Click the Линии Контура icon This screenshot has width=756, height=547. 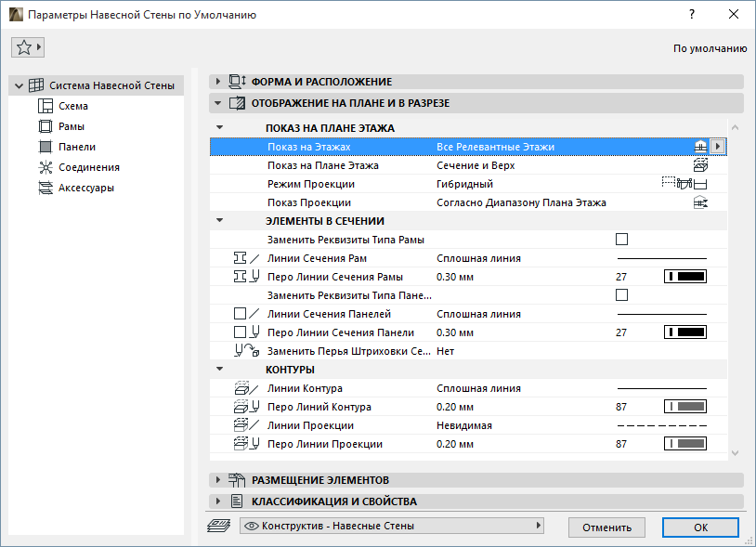click(x=246, y=388)
